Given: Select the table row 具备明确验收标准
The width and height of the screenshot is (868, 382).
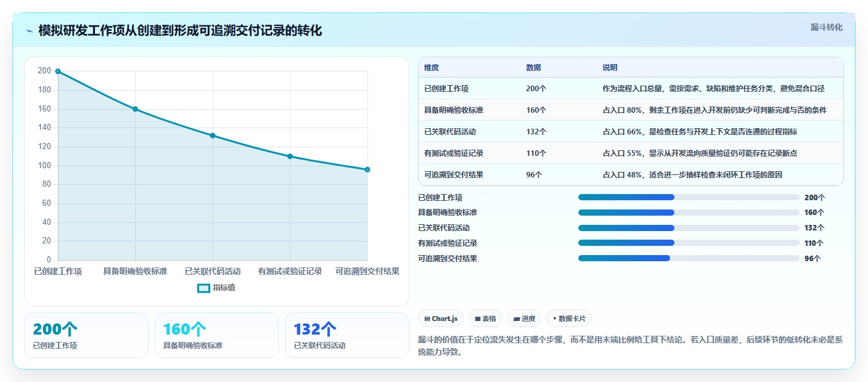Looking at the screenshot, I should point(631,110).
